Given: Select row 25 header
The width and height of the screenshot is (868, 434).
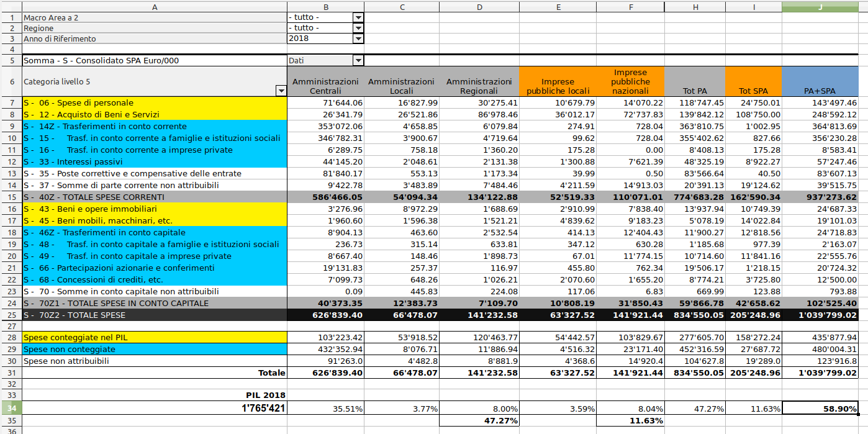Looking at the screenshot, I should tap(11, 315).
